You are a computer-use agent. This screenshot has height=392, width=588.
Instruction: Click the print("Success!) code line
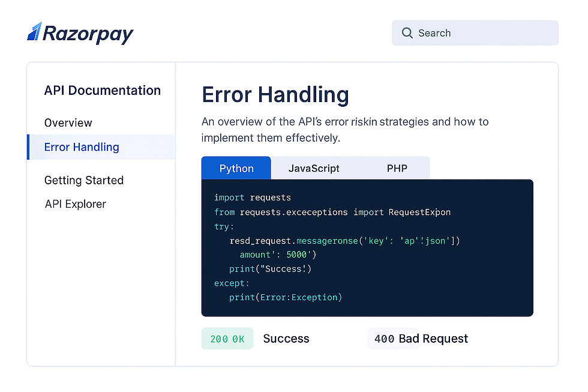tap(271, 269)
